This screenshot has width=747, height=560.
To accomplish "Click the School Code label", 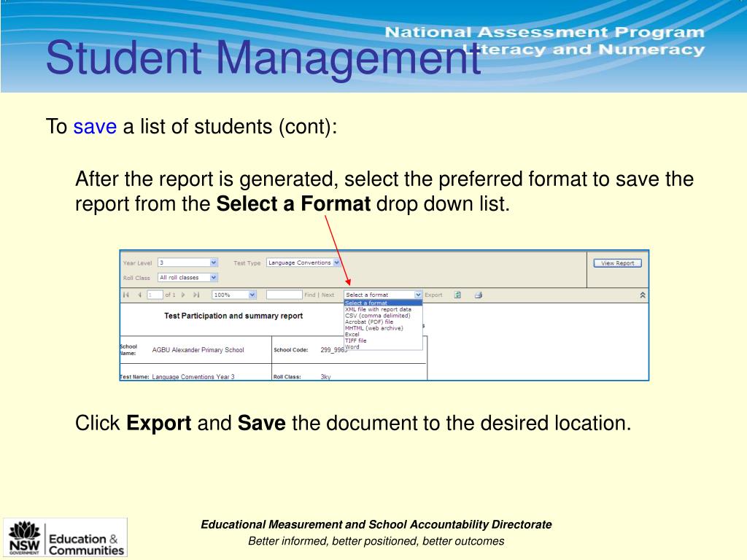I will [290, 349].
